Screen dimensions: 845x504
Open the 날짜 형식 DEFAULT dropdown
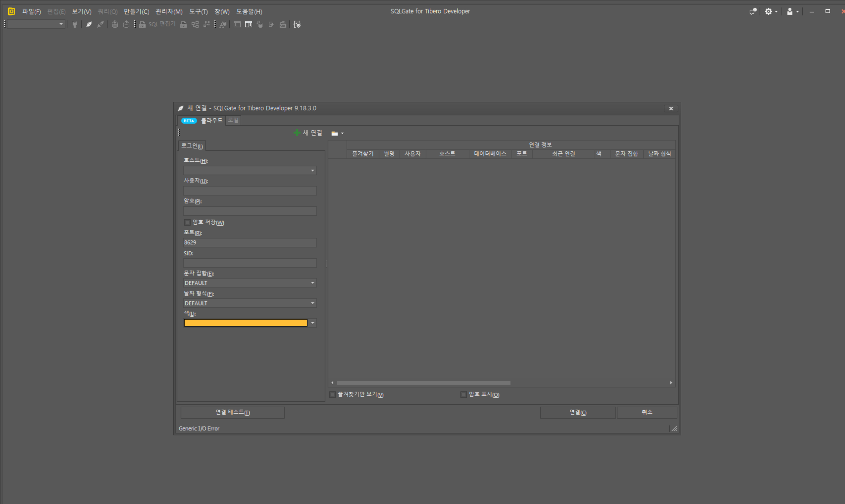312,303
